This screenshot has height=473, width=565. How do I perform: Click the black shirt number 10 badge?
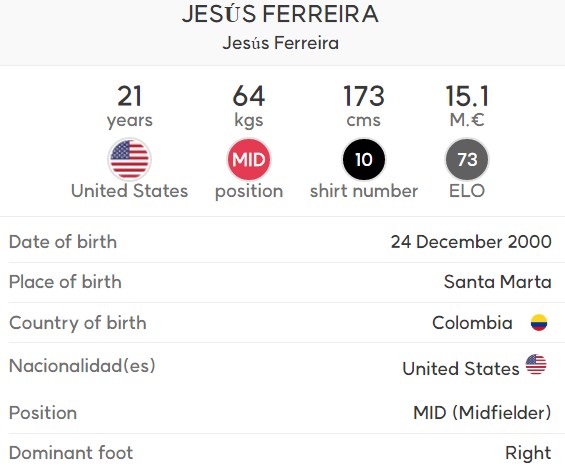pyautogui.click(x=364, y=159)
